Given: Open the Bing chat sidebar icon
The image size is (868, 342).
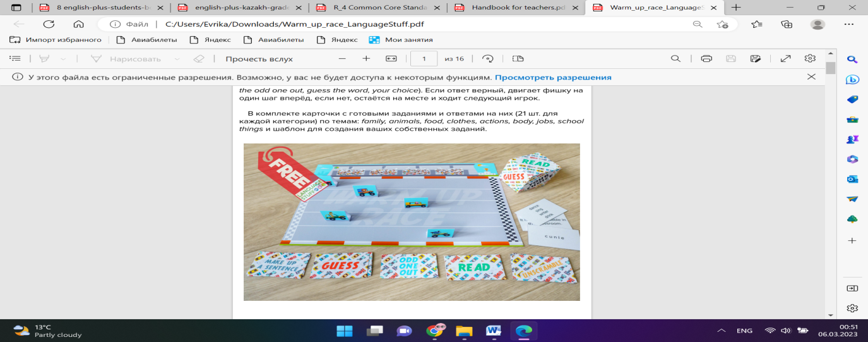Looking at the screenshot, I should coord(852,79).
